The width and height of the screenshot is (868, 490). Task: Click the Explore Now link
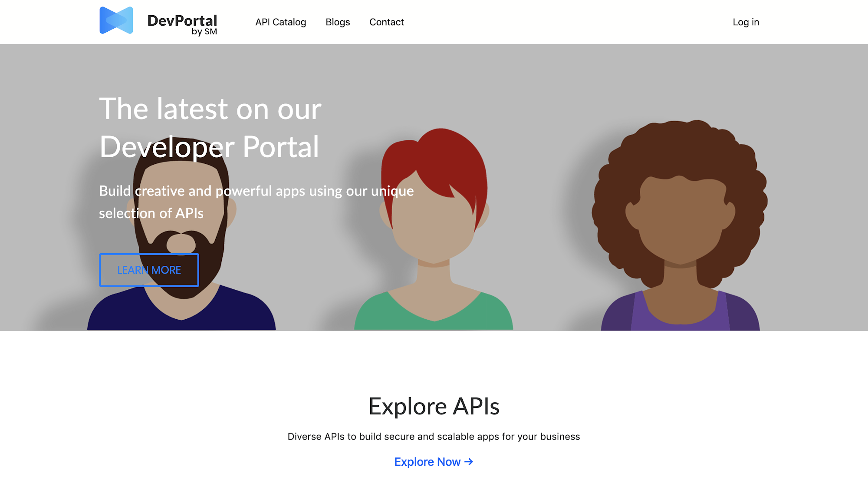click(x=427, y=462)
